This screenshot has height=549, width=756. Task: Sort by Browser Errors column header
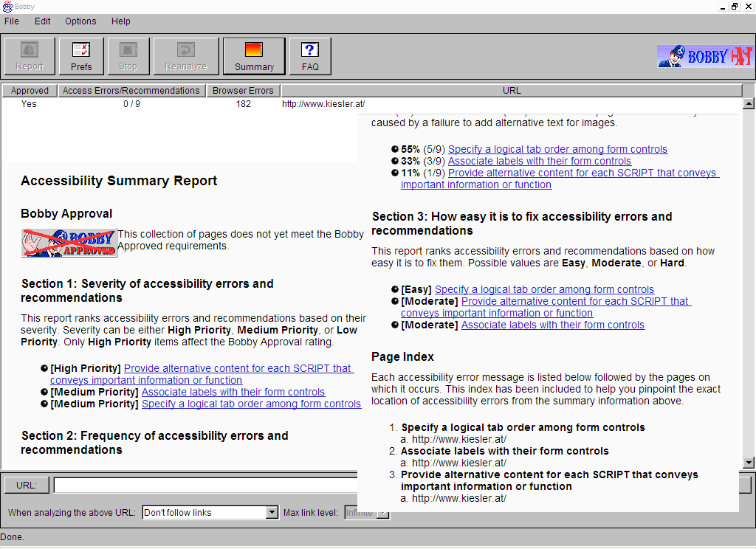243,91
